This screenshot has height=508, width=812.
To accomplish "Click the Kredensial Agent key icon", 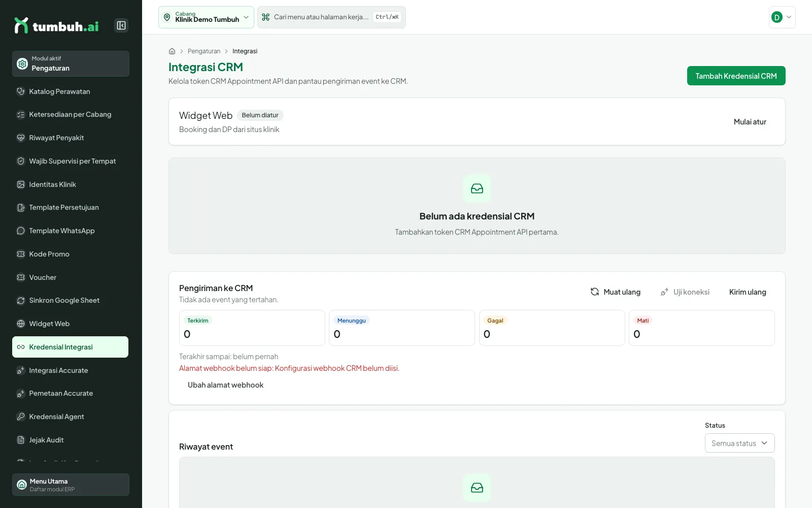I will tap(21, 417).
